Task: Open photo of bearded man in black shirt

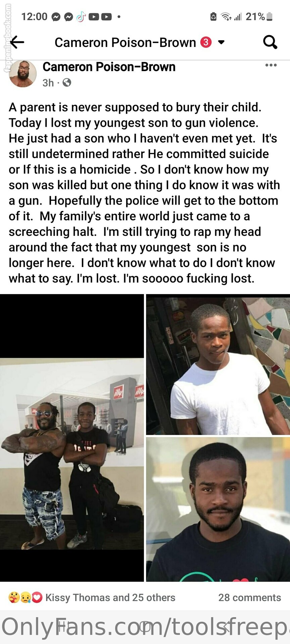Action: click(218, 509)
